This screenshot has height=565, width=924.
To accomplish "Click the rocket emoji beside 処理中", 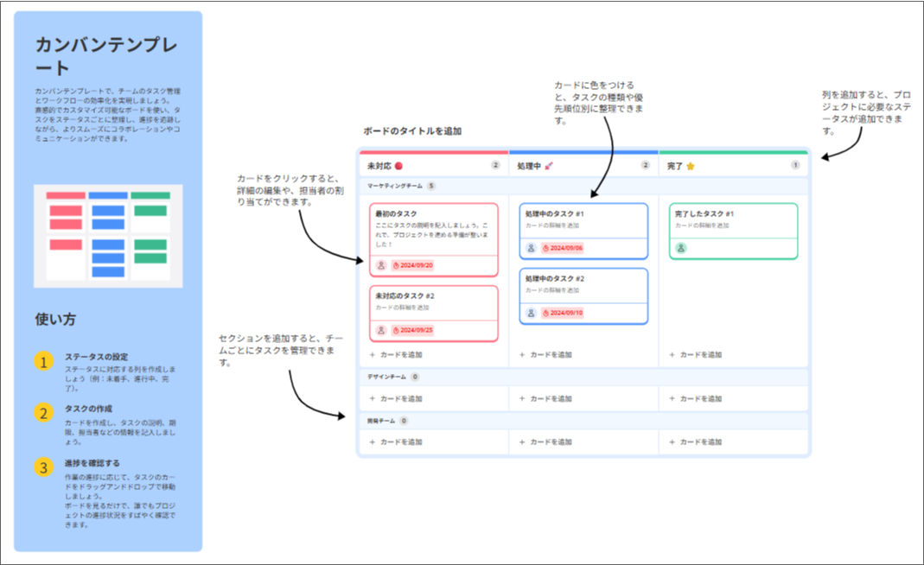I will (x=549, y=166).
